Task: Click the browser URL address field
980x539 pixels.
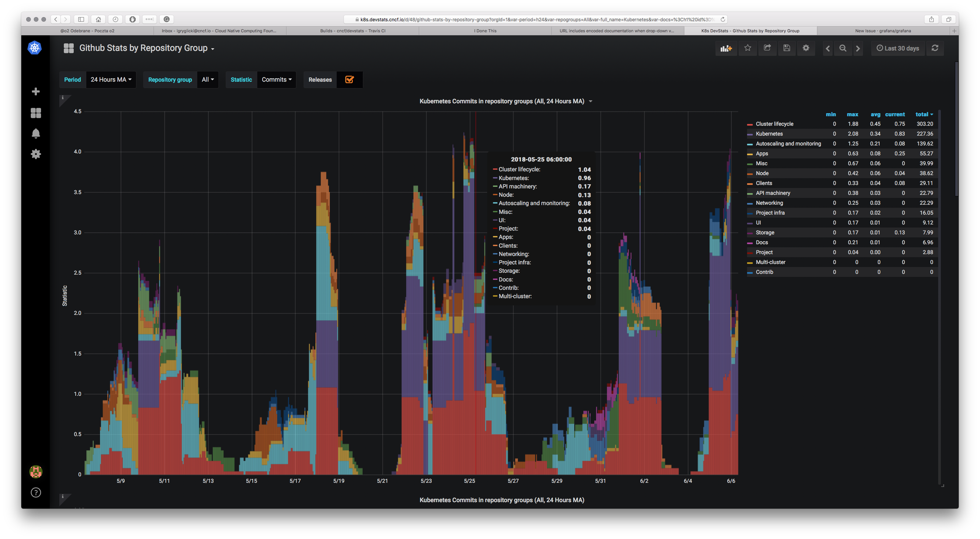Action: pos(536,19)
